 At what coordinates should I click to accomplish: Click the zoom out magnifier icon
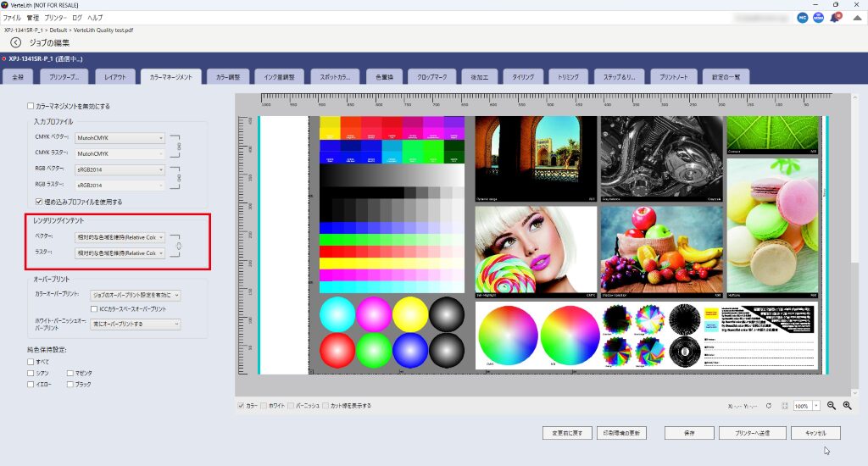point(831,406)
